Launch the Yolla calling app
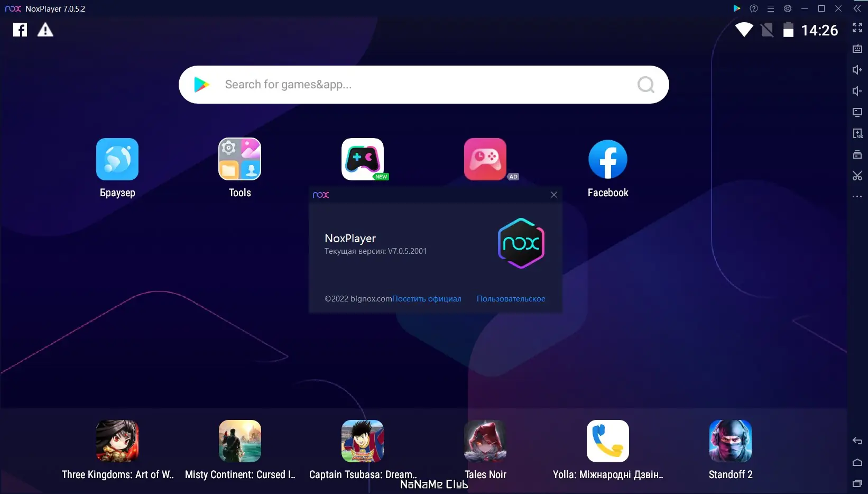Screen dimensions: 868x494 pyautogui.click(x=608, y=441)
